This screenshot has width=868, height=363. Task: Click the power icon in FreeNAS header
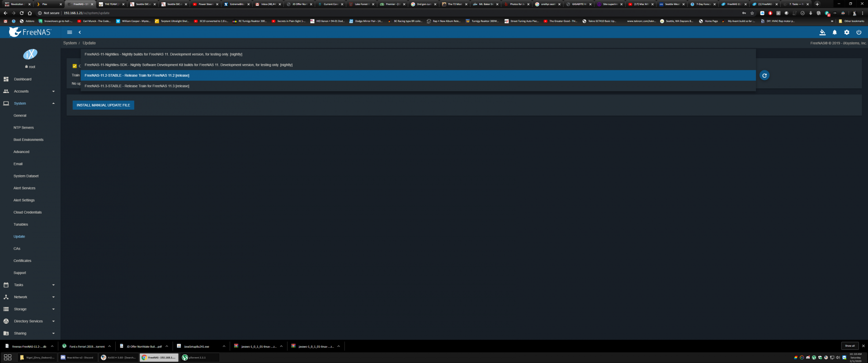[859, 32]
